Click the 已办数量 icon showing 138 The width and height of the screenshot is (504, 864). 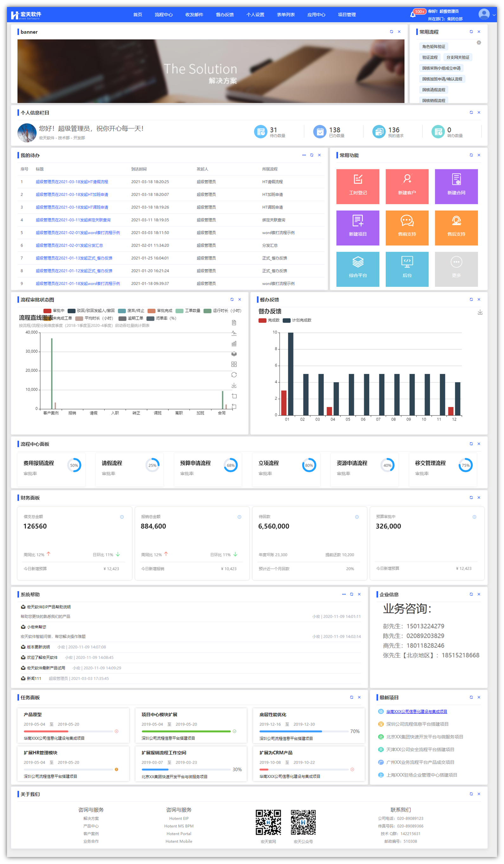point(320,132)
